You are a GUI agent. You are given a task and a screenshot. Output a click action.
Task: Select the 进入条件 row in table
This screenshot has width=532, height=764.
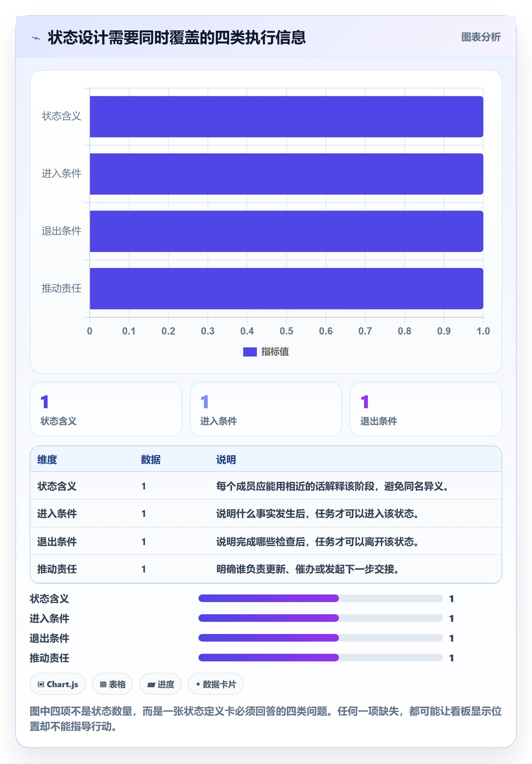click(266, 514)
